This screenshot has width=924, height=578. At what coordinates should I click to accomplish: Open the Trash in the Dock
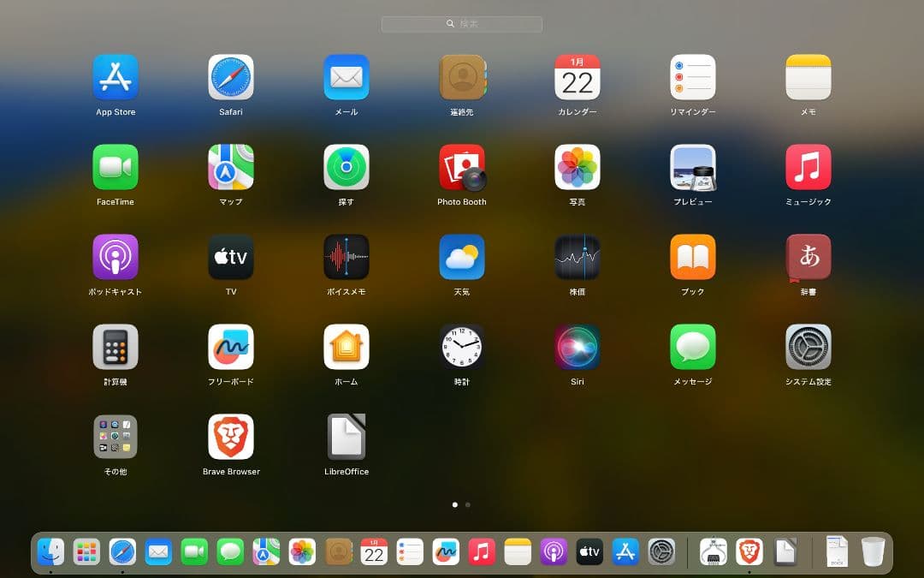point(873,552)
